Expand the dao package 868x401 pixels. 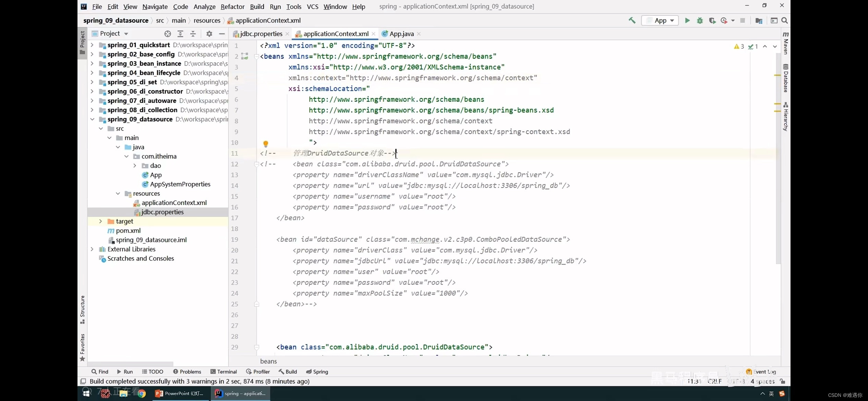135,166
